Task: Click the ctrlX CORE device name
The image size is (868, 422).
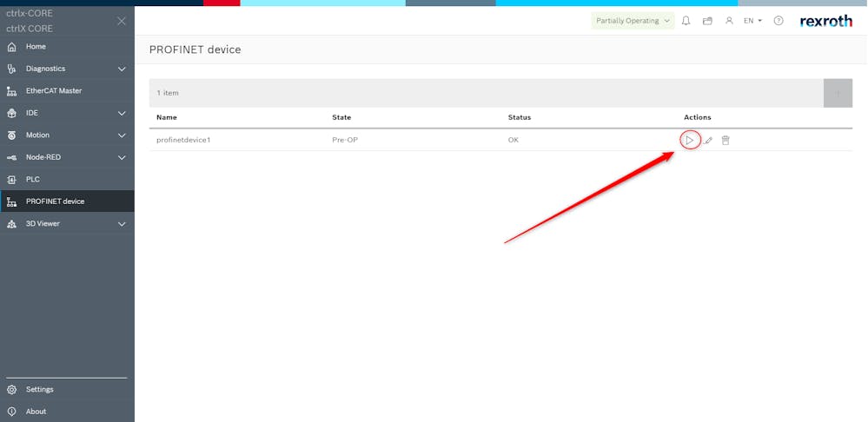Action: coord(30,28)
